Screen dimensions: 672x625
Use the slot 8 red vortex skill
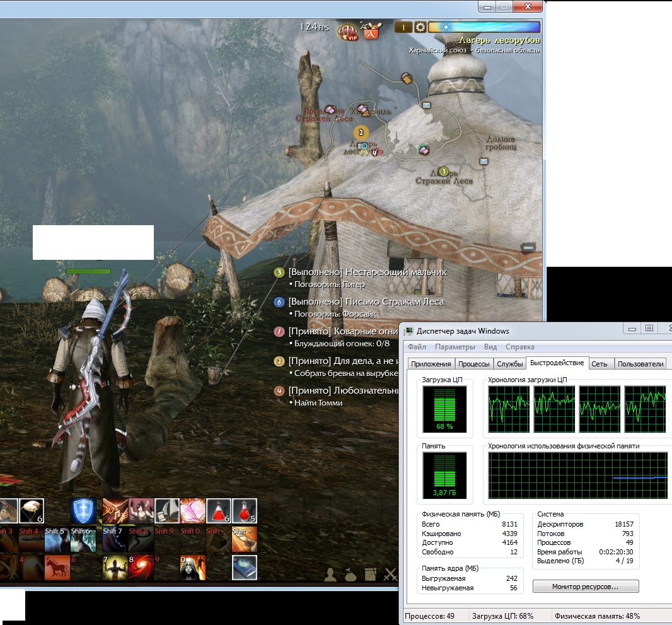141,568
